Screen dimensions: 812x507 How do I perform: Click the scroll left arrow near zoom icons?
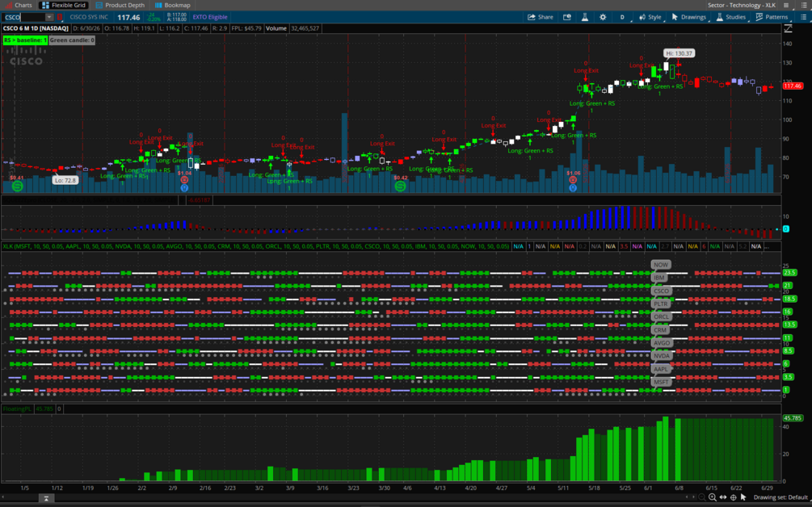pos(688,497)
